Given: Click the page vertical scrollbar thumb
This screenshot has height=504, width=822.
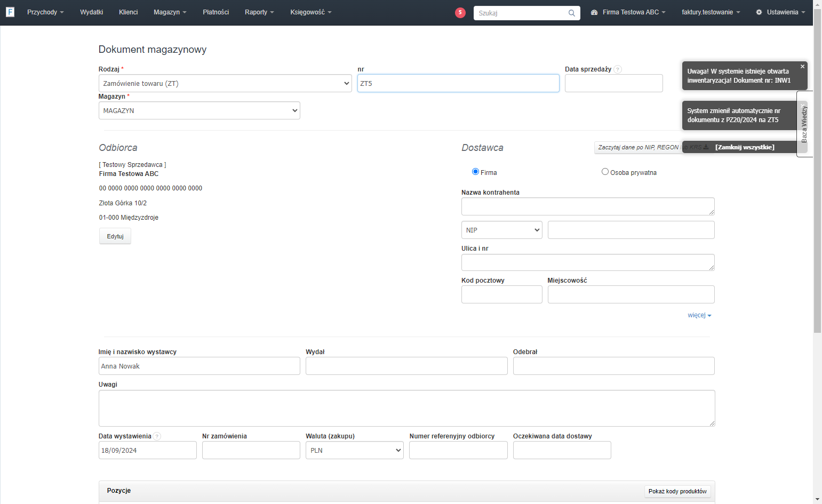Looking at the screenshot, I should click(x=817, y=171).
